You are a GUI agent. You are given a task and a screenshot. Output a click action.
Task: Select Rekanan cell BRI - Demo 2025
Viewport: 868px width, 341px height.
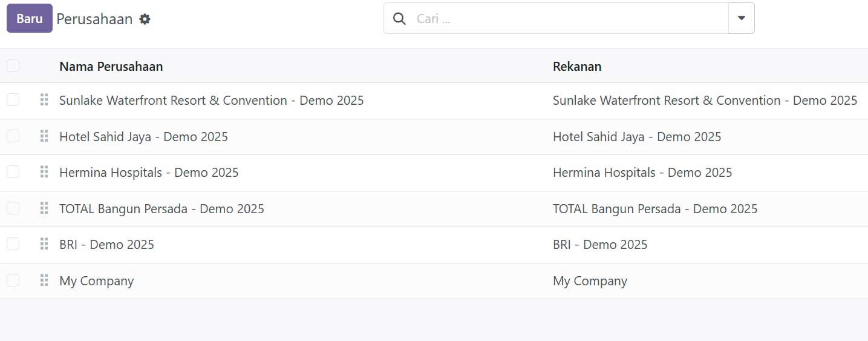(600, 245)
